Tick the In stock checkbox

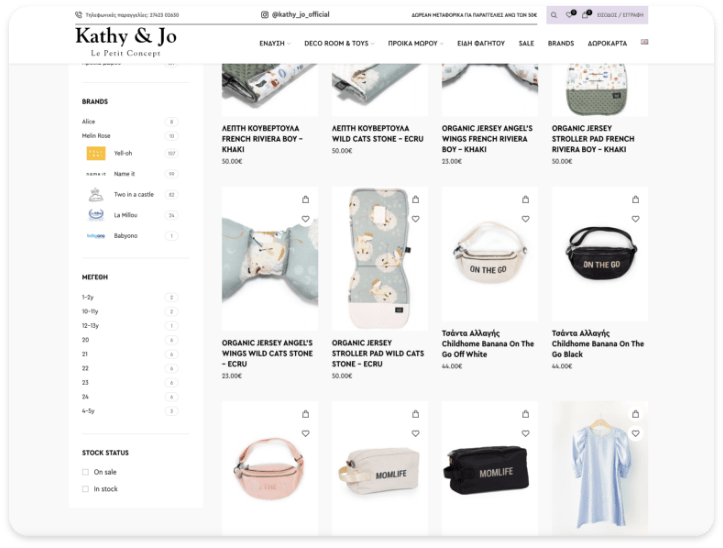click(x=86, y=489)
